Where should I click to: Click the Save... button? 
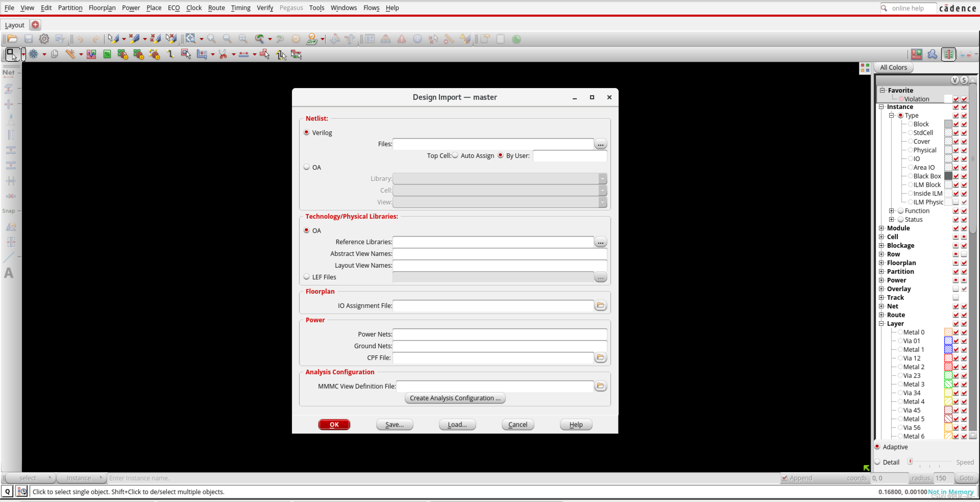(x=395, y=424)
